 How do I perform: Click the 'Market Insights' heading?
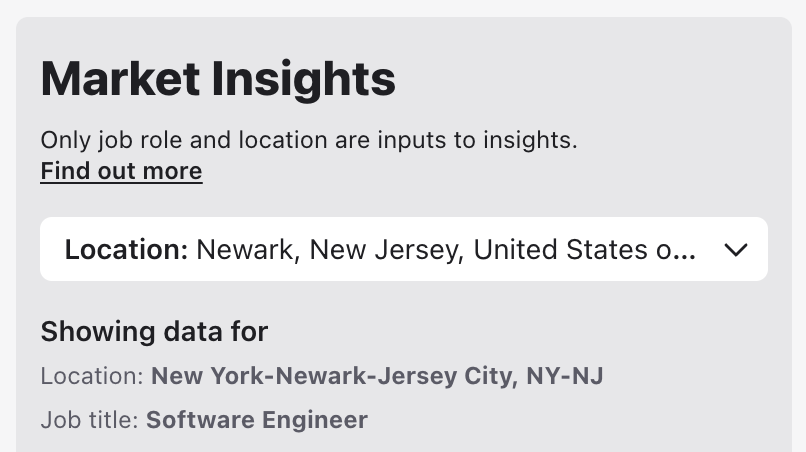[x=218, y=78]
